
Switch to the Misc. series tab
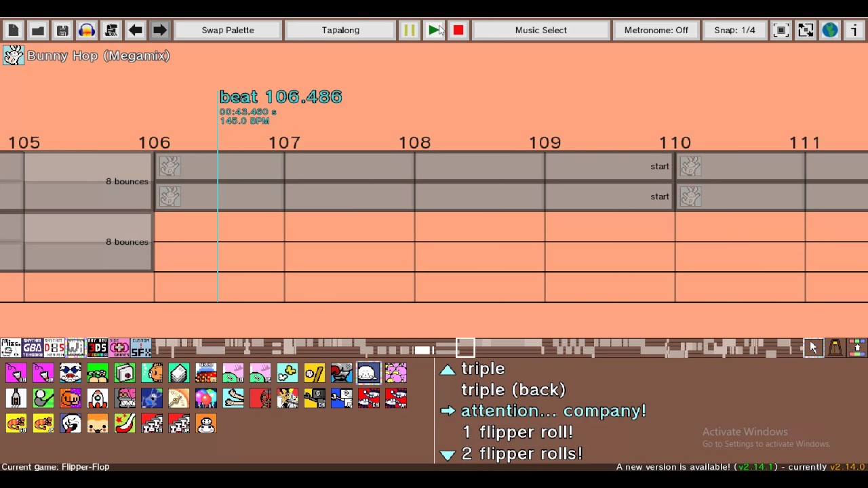[x=11, y=348]
